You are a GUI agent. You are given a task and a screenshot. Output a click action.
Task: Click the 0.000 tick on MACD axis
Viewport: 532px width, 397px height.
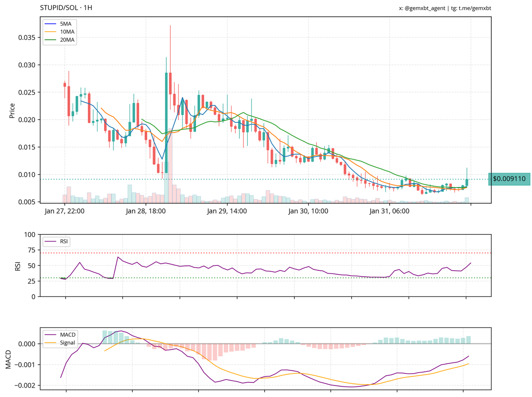(27, 344)
